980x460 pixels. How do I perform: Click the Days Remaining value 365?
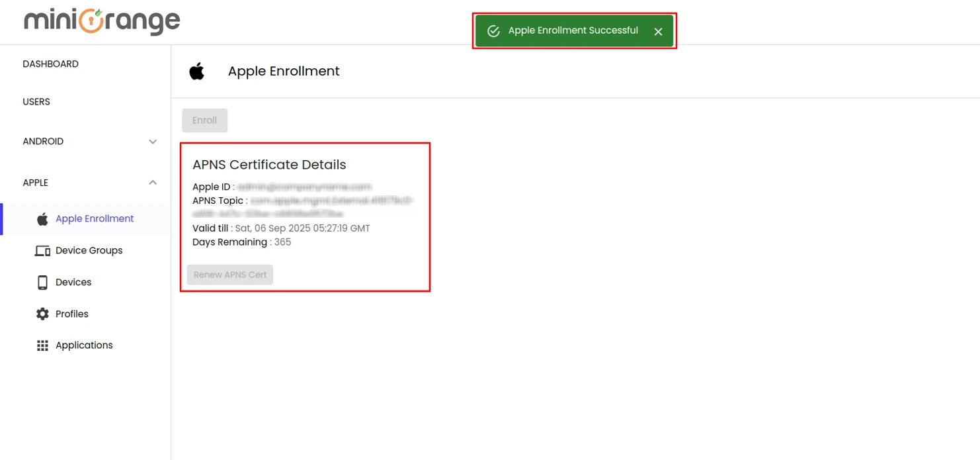click(283, 242)
